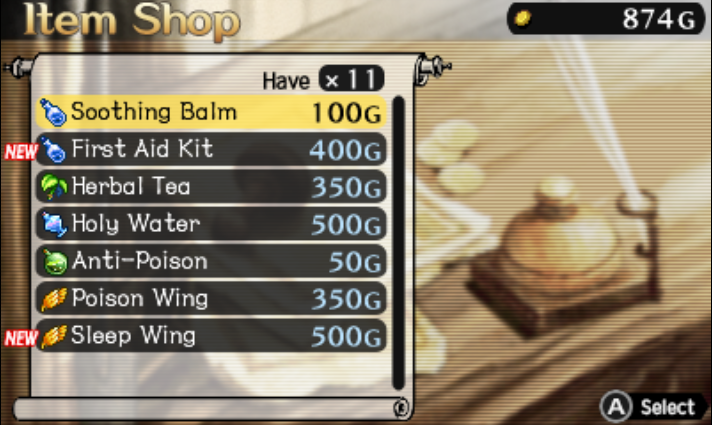Click the Have x11 quantity counter
Image resolution: width=712 pixels, height=425 pixels.
[323, 79]
